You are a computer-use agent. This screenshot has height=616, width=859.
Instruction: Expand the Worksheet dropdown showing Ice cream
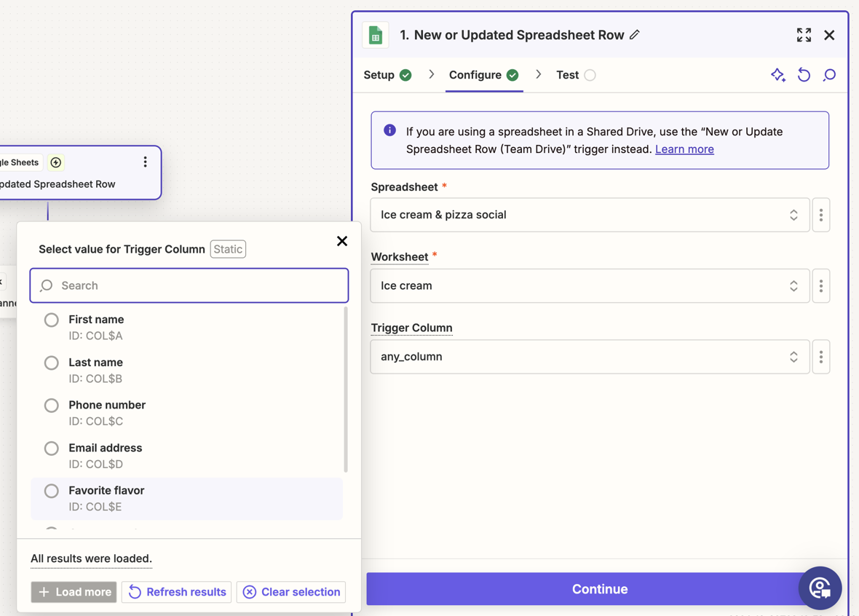click(x=589, y=286)
